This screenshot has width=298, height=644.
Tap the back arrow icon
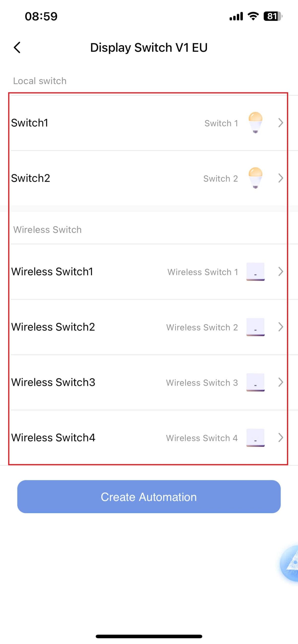tap(17, 48)
